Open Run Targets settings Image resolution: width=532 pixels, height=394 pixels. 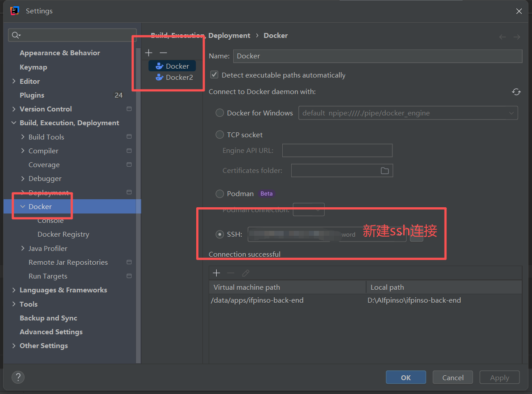click(x=48, y=276)
